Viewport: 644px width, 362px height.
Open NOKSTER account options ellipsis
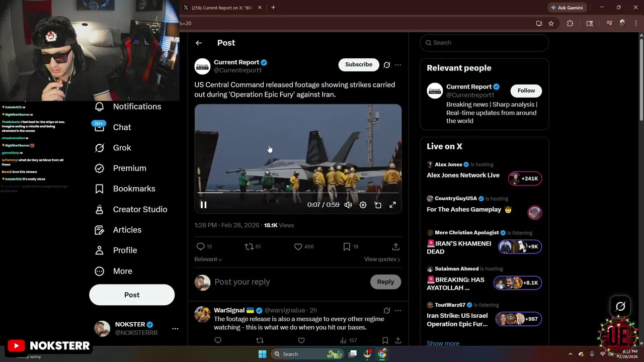tap(175, 329)
